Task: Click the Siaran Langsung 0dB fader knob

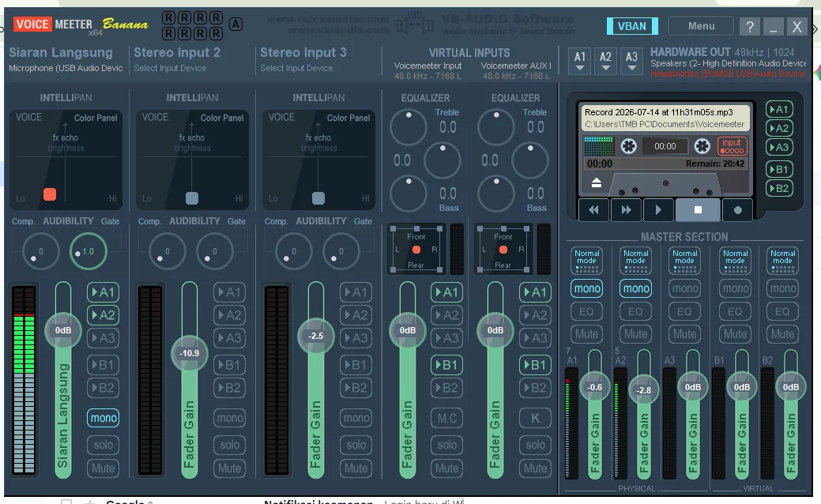Action: coord(63,330)
